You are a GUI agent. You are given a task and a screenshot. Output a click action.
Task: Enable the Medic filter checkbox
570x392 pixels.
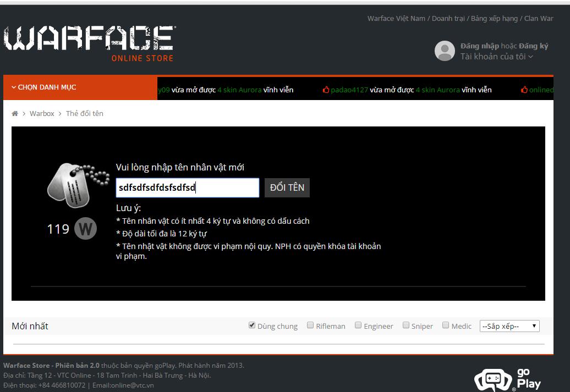tap(445, 325)
